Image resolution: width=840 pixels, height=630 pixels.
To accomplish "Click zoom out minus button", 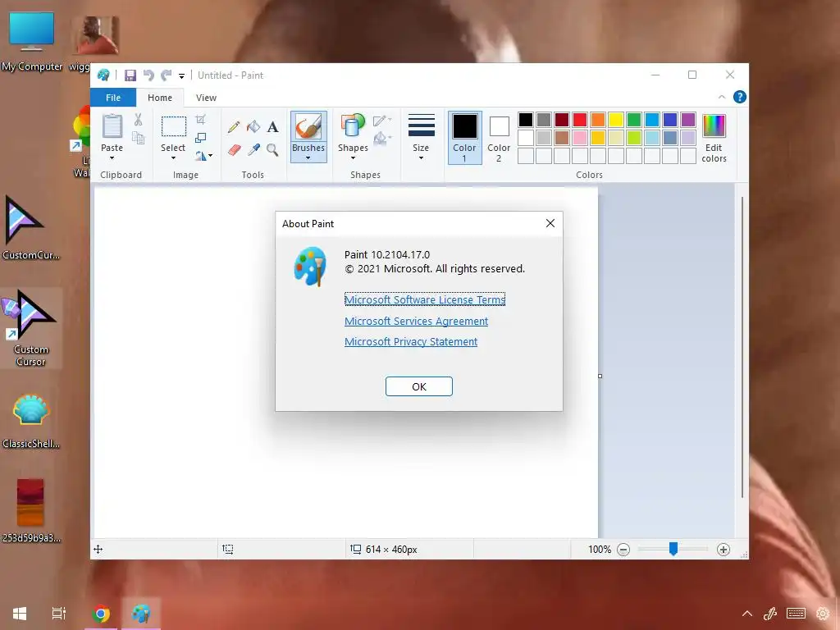I will click(x=623, y=549).
